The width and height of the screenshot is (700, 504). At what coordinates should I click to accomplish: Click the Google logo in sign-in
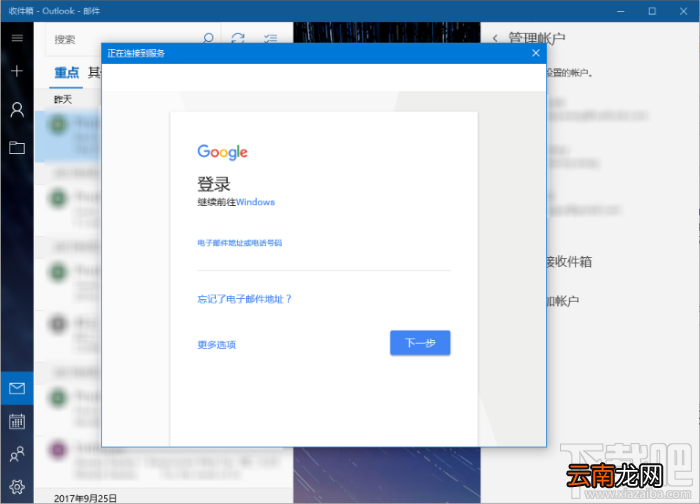[x=222, y=152]
